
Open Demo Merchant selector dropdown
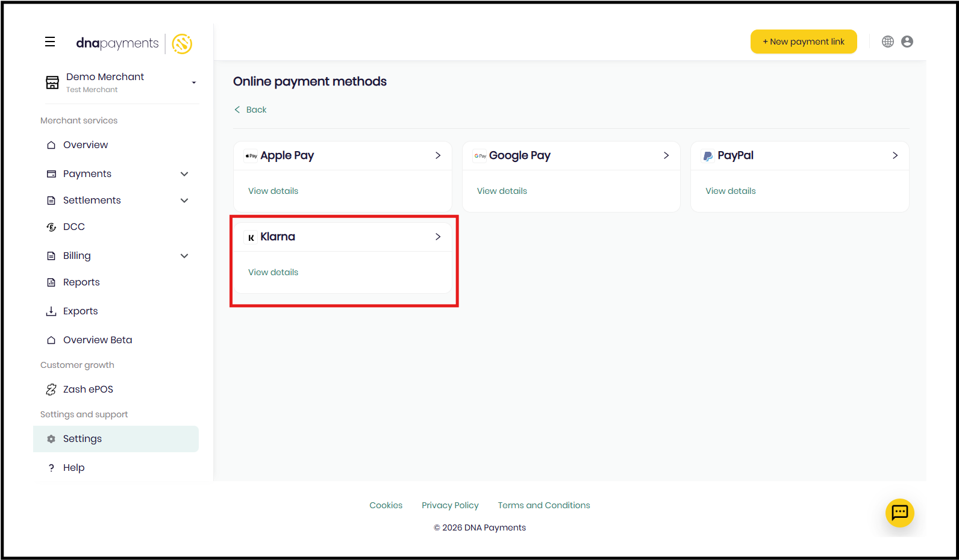pos(193,82)
